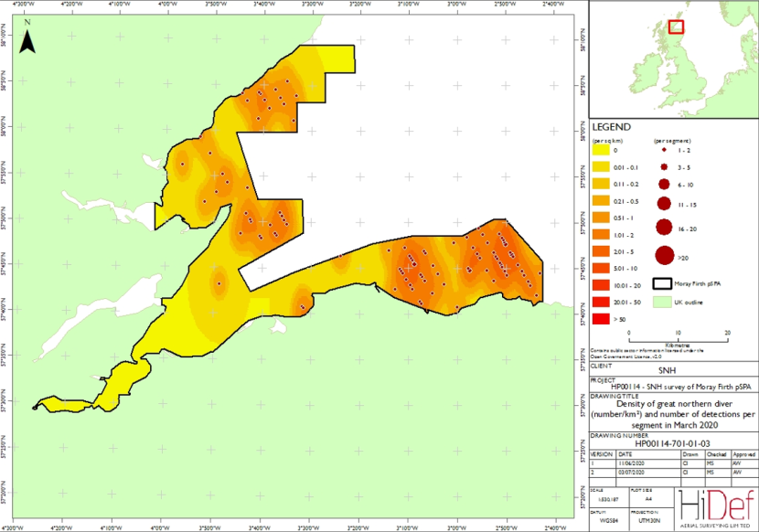759x532 pixels.
Task: Click the UK overview inset map
Action: coord(673,59)
